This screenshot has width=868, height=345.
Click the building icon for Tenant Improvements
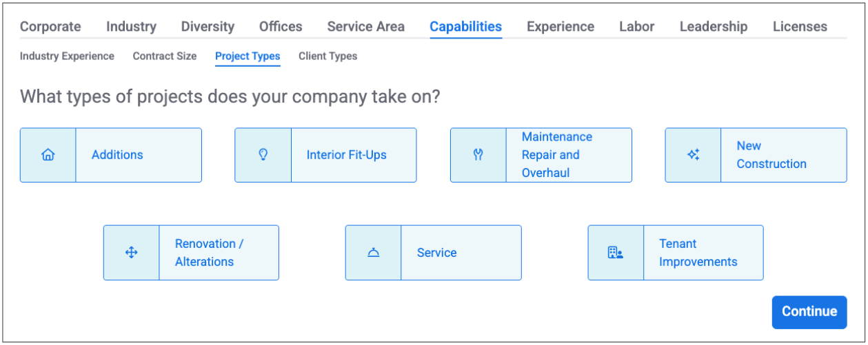coord(615,253)
